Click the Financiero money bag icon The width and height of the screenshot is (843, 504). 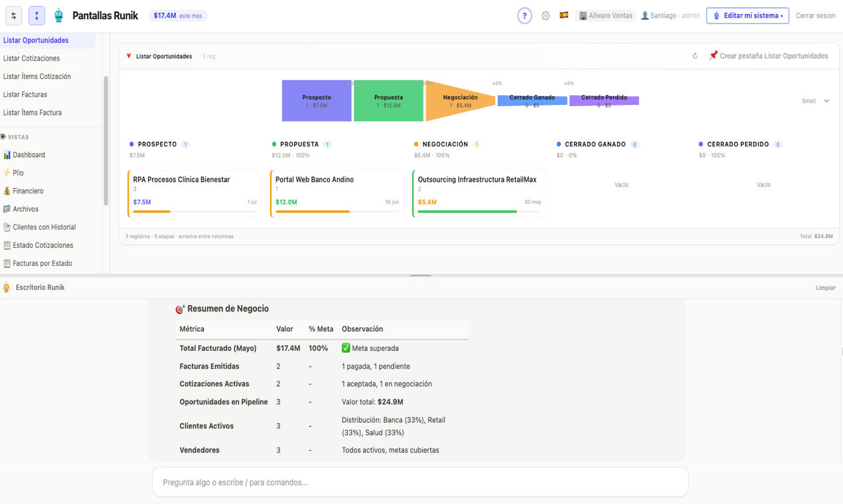[7, 191]
